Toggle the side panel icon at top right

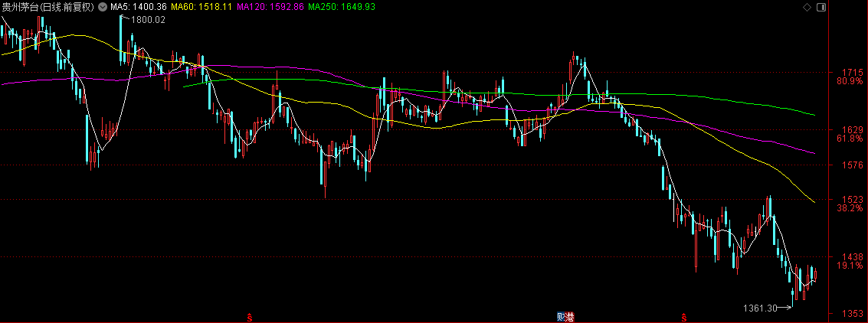(821, 7)
